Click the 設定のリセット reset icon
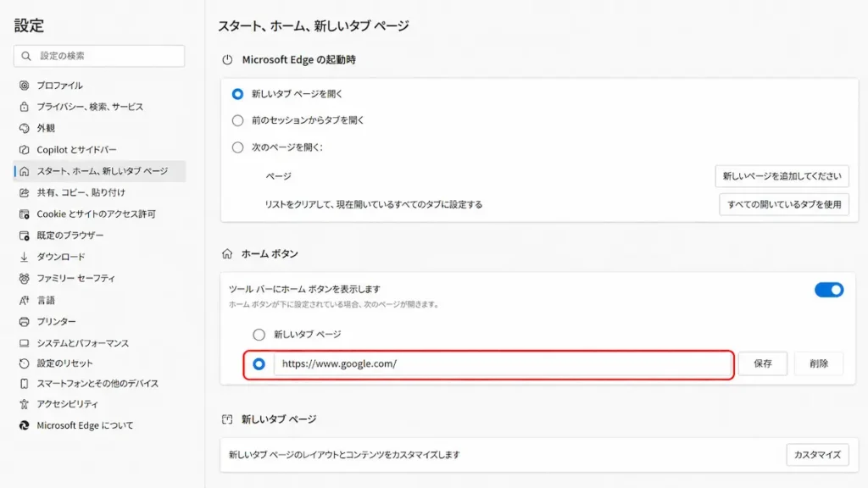The image size is (868, 488). click(24, 363)
